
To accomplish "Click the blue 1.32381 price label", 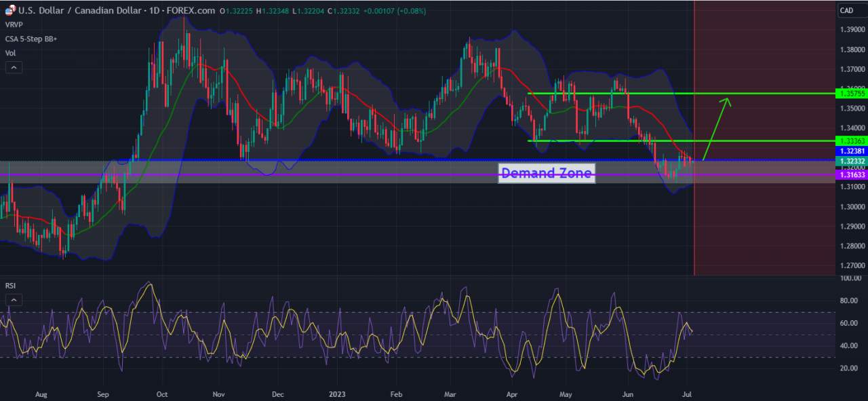I will [x=852, y=151].
